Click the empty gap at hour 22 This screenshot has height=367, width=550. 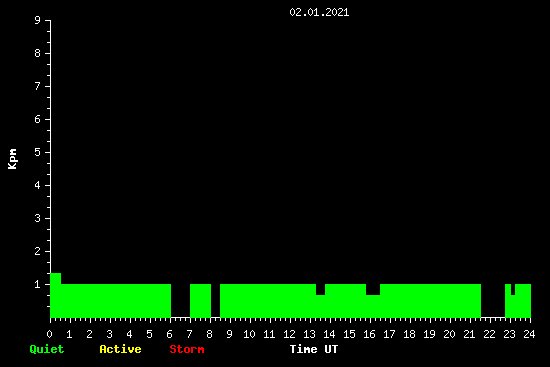point(493,301)
